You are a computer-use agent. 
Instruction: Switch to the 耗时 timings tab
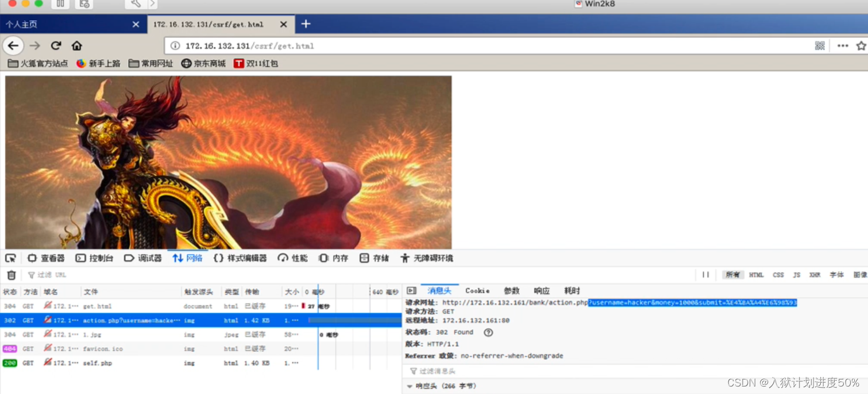click(572, 291)
